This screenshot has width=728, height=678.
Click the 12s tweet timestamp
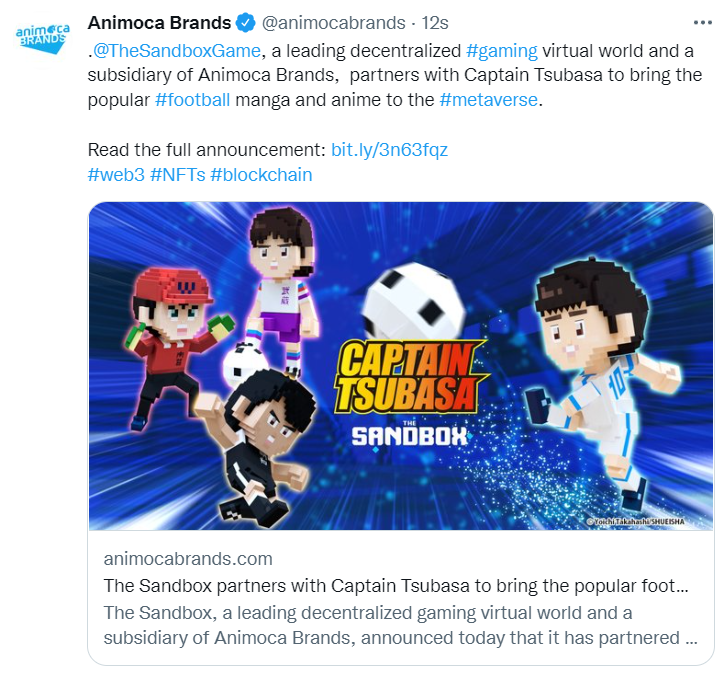435,23
